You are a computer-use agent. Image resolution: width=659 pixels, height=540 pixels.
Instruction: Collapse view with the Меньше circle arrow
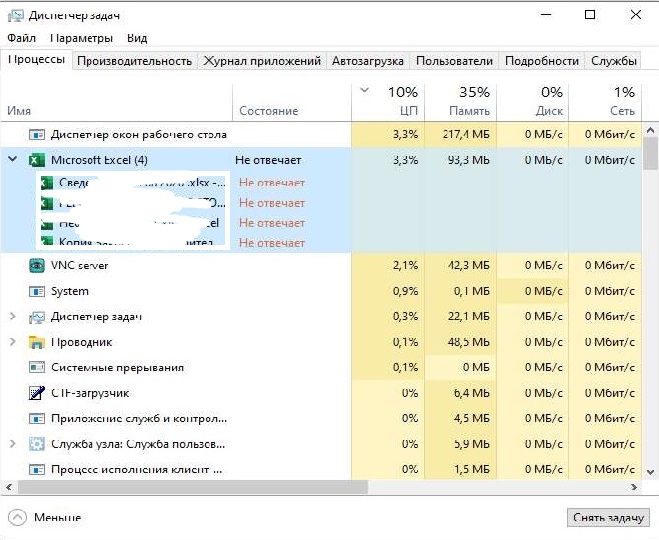[17, 517]
